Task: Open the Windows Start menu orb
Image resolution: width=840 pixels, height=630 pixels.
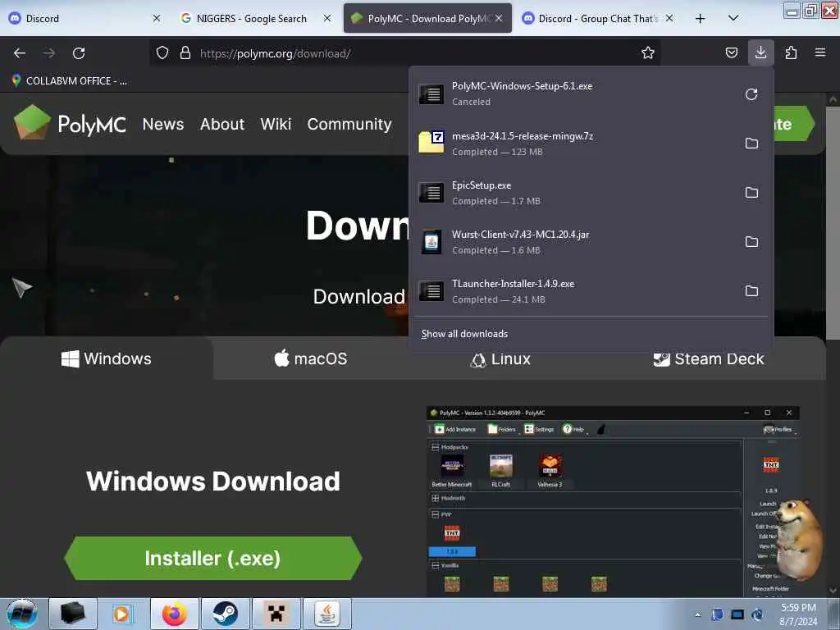Action: 22,614
